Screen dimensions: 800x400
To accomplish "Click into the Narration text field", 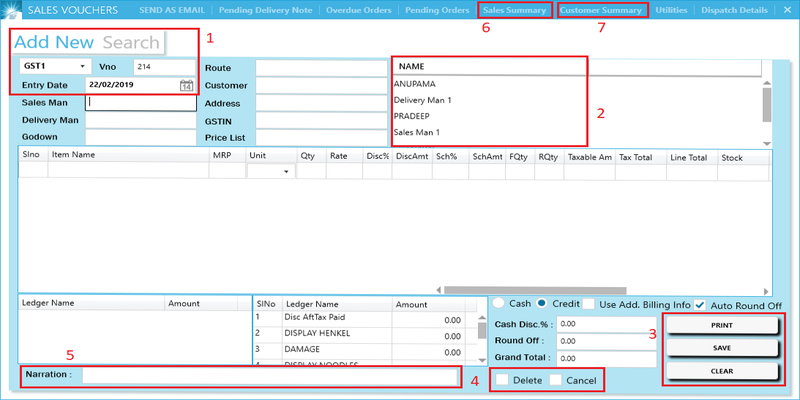I will coord(268,376).
